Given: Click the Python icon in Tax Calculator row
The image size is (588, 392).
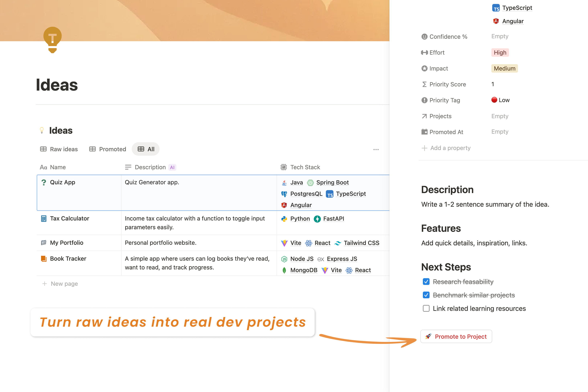Looking at the screenshot, I should [x=284, y=219].
